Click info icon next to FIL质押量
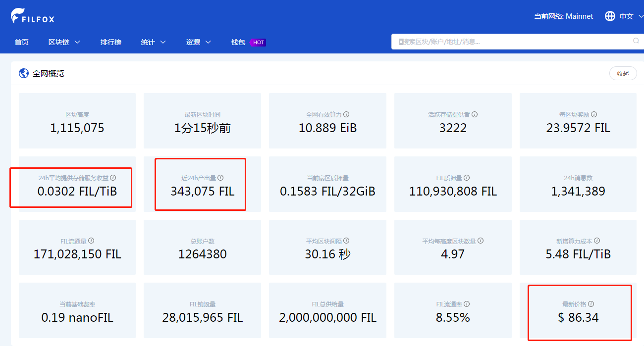Viewport: 644px width, 346px height. (x=467, y=178)
